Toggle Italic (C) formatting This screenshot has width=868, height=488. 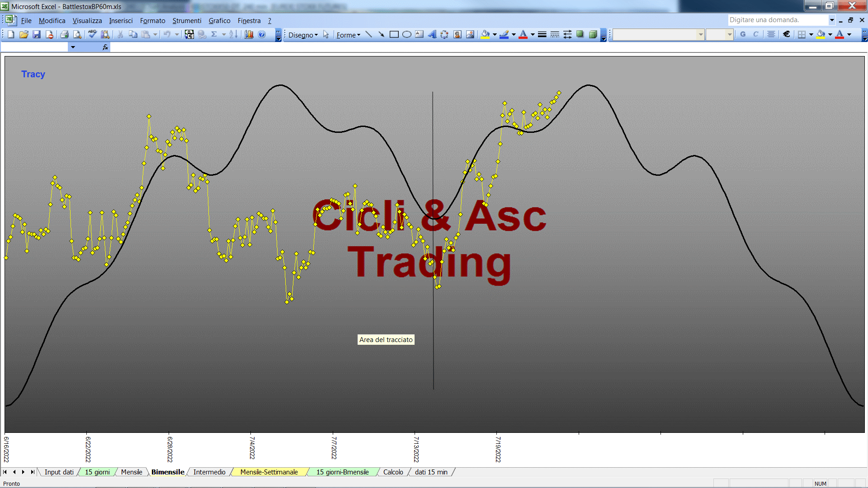click(x=755, y=34)
